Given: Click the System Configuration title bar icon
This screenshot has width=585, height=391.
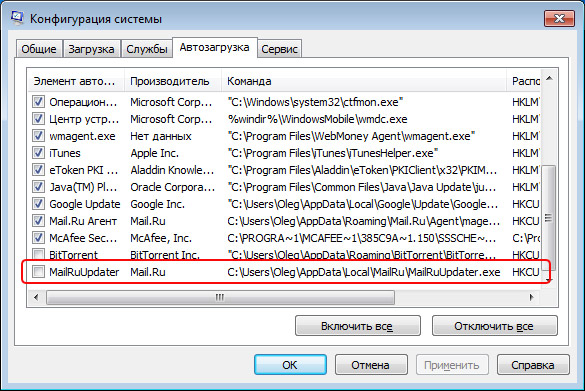Looking at the screenshot, I should (17, 18).
